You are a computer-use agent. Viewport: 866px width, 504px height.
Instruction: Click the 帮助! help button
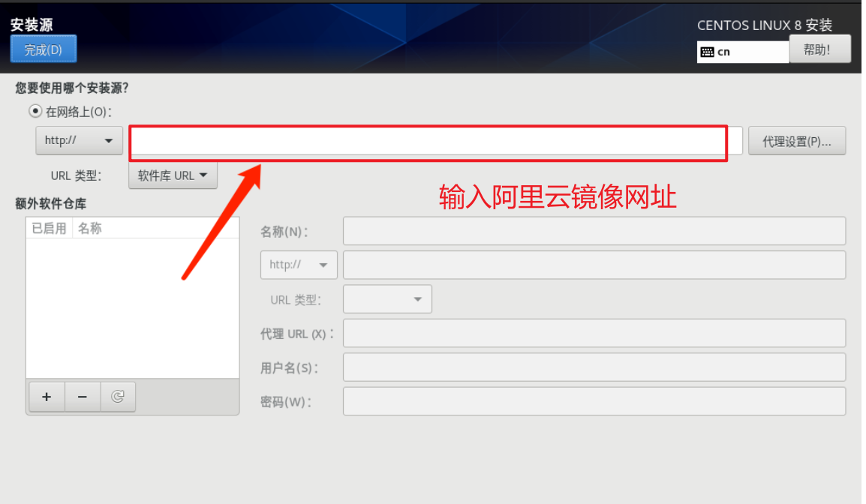point(819,49)
